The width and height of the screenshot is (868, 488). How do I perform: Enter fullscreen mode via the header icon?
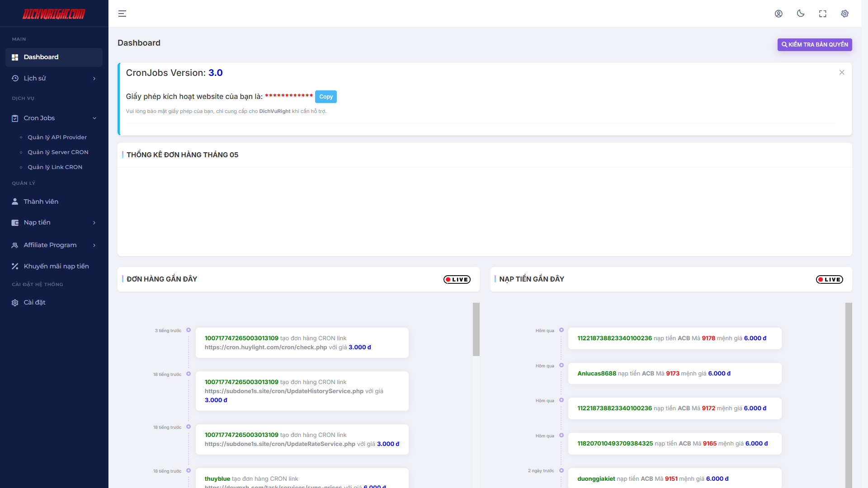point(823,14)
